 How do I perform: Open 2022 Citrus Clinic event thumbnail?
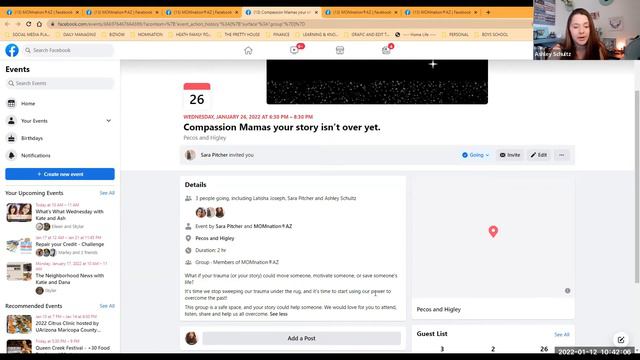(x=19, y=324)
